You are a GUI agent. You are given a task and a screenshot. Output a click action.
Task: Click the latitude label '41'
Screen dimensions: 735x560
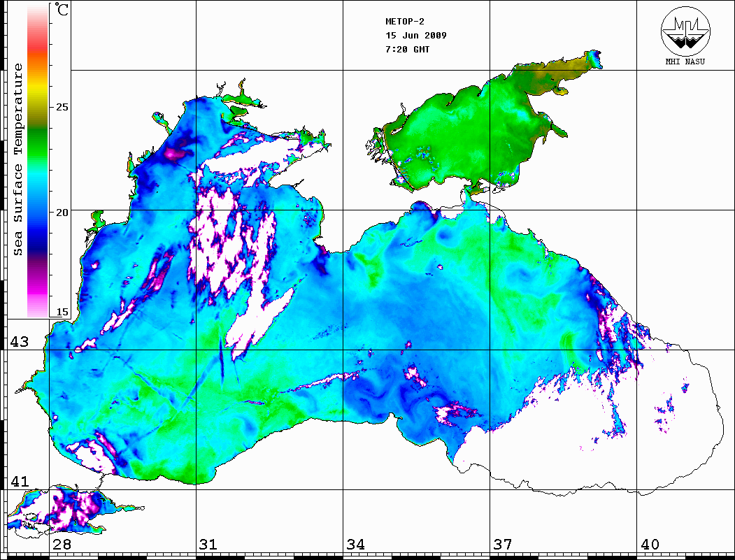click(x=19, y=481)
